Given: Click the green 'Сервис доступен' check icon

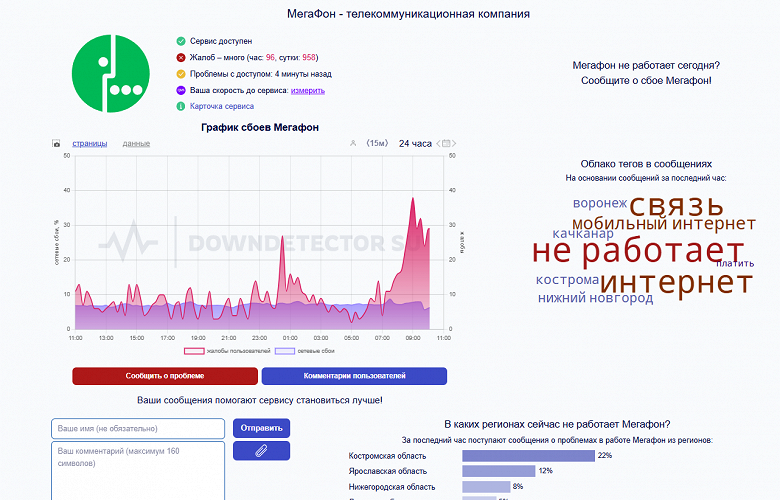Looking at the screenshot, I should click(181, 41).
